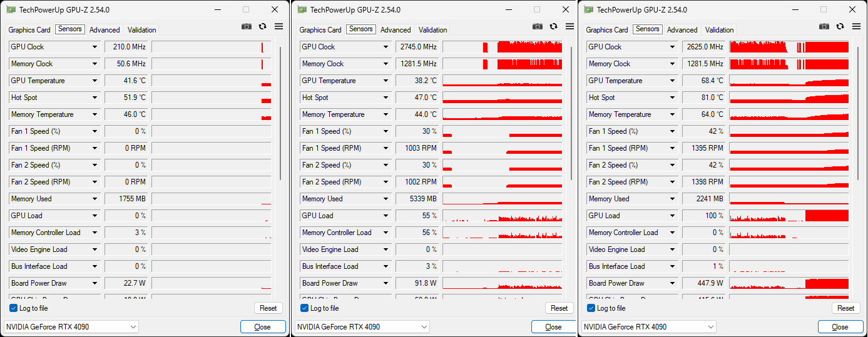Click 447.9 W value in right window
868x337 pixels.
point(704,283)
